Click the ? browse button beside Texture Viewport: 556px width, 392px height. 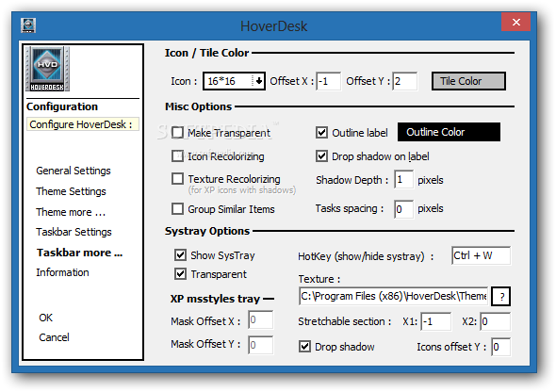[x=501, y=296]
